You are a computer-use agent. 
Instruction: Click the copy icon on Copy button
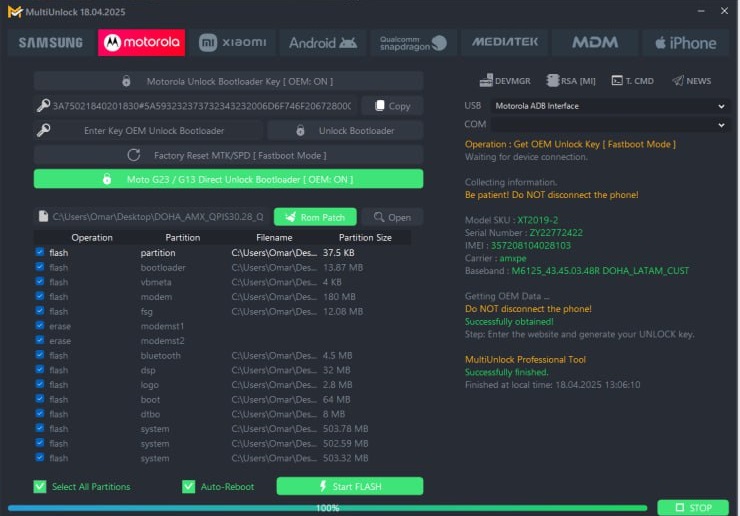point(379,105)
